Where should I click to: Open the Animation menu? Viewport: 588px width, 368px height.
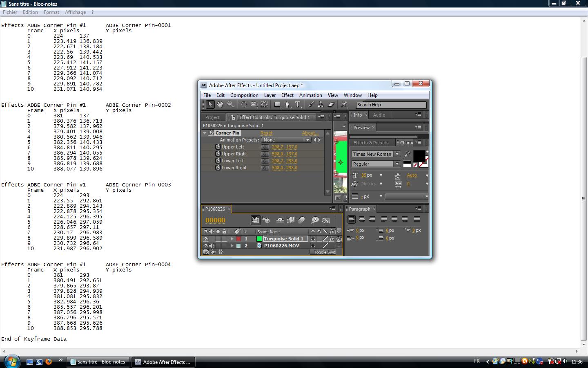click(x=311, y=95)
